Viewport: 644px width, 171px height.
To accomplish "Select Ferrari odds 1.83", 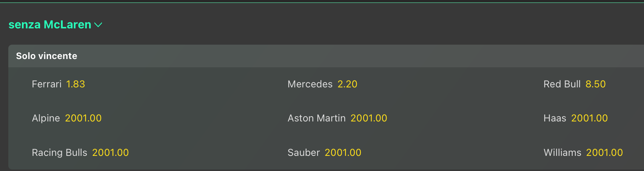I will tap(75, 84).
